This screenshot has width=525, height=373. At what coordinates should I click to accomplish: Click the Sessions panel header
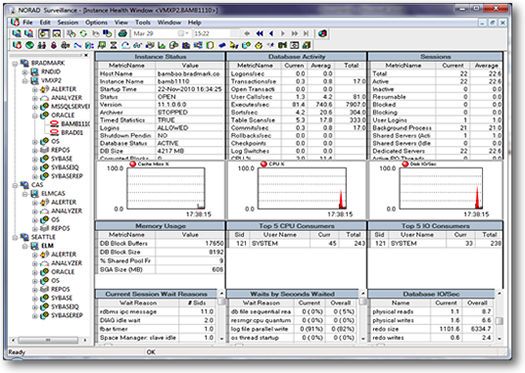[x=435, y=57]
